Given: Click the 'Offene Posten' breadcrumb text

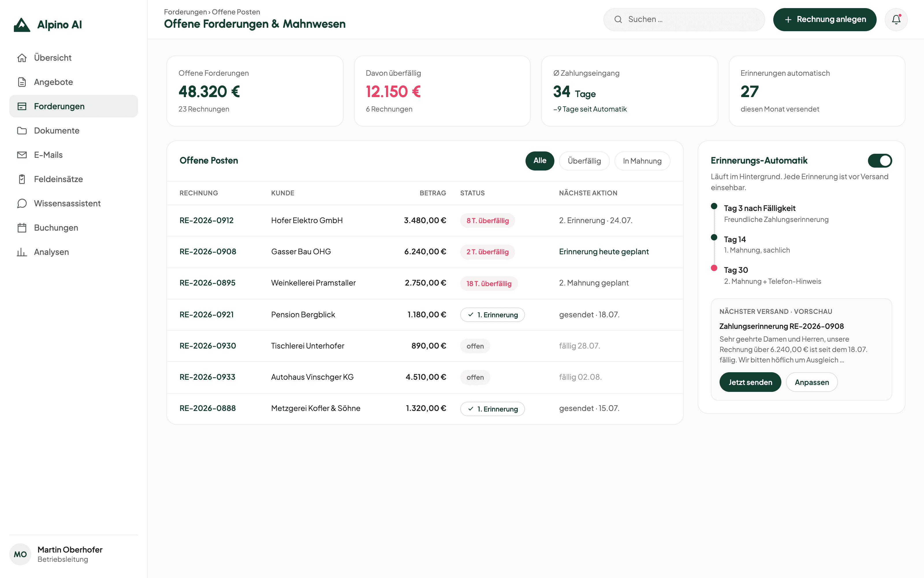Looking at the screenshot, I should 236,12.
